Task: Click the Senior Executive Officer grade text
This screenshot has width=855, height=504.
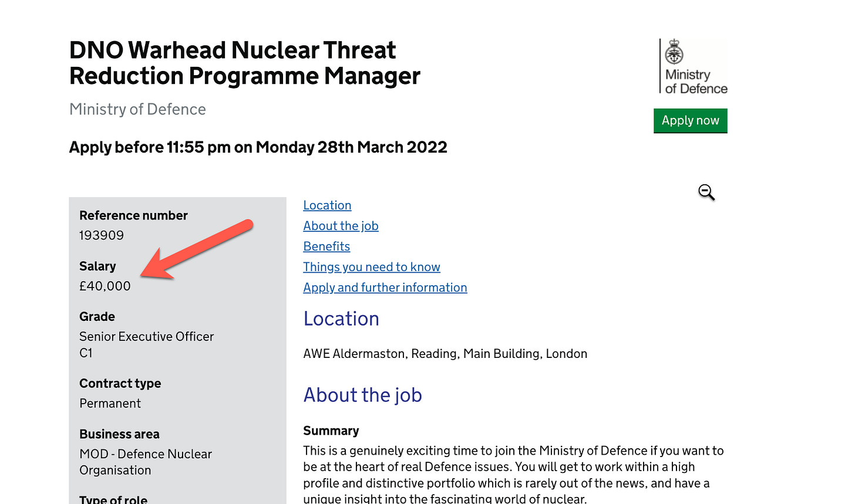Action: [x=146, y=336]
